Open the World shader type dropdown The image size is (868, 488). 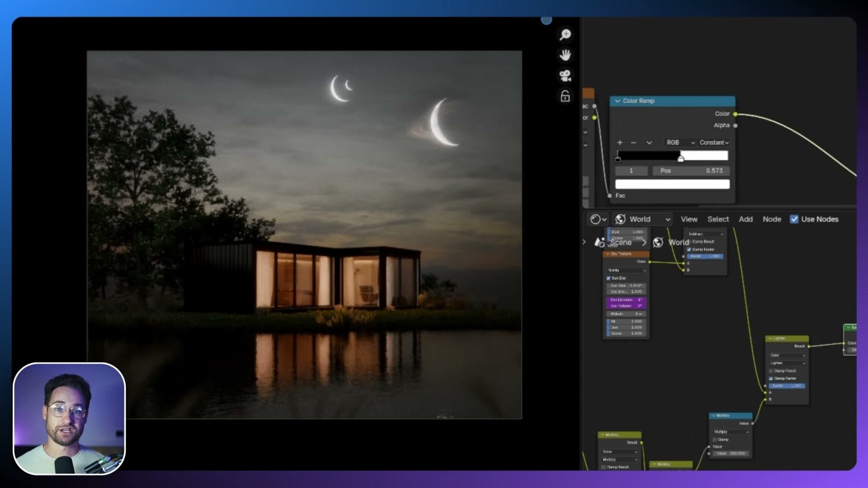[x=642, y=219]
